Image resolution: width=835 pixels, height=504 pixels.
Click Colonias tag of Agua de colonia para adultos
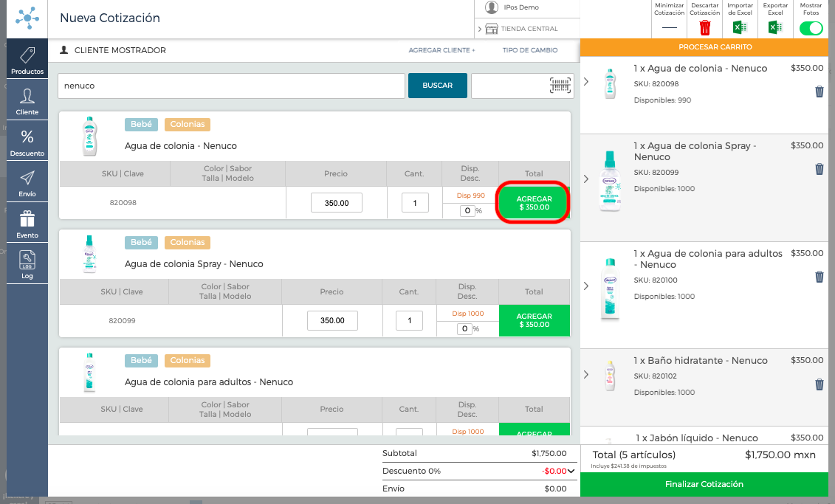[188, 360]
